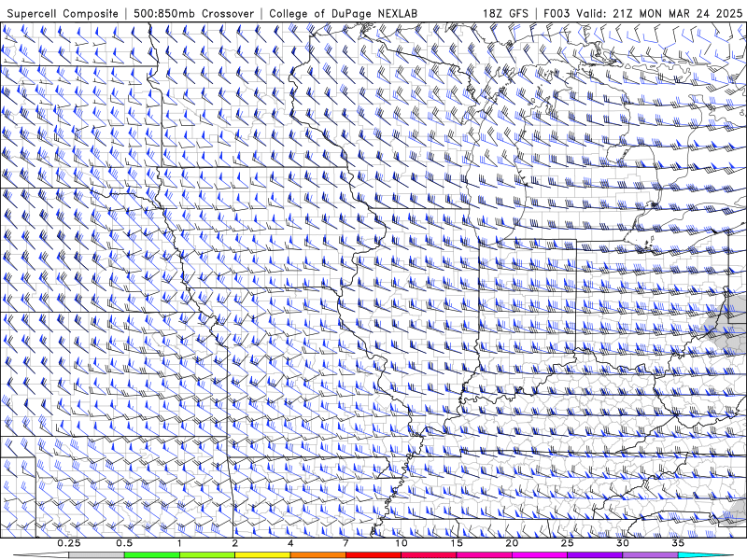Viewport: 747px width, 560px height.
Task: Select legend tick label 2
Action: 235,543
